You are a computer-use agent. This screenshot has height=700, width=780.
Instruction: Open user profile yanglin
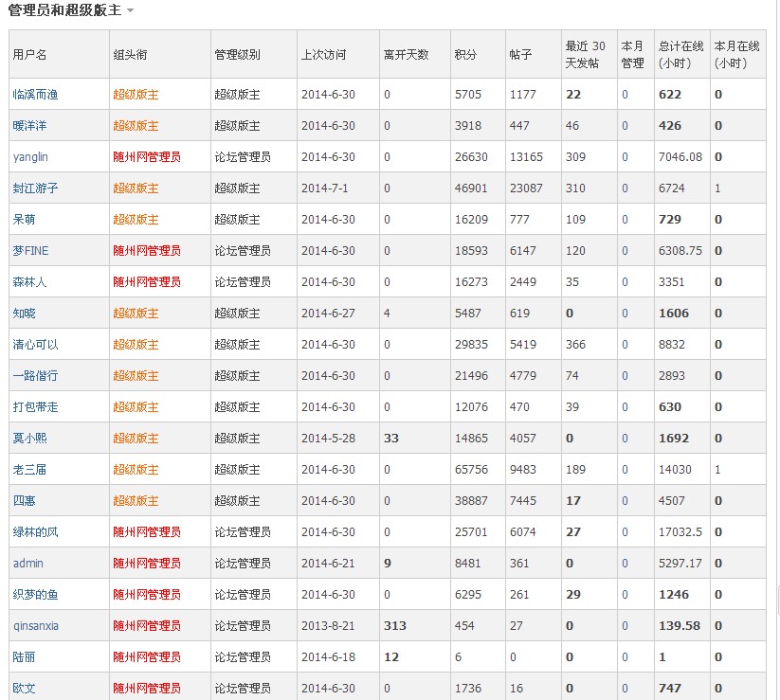(30, 157)
